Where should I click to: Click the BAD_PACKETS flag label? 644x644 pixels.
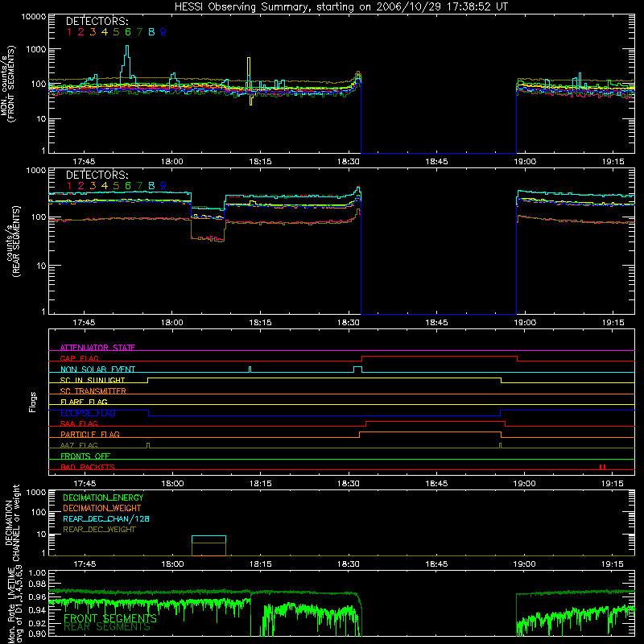pos(88,467)
